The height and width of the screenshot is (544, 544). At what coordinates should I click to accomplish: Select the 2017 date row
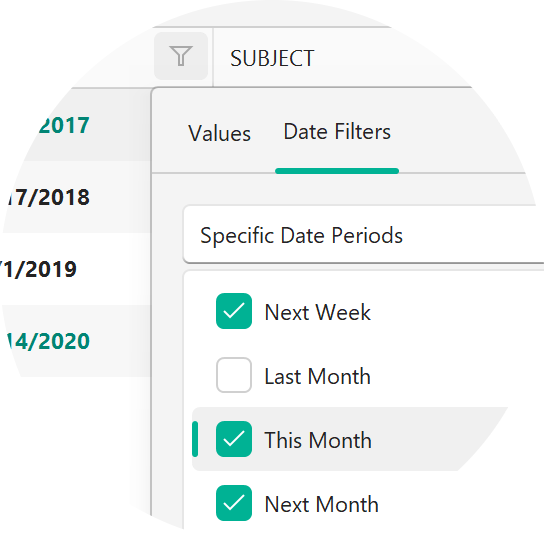tap(76, 125)
